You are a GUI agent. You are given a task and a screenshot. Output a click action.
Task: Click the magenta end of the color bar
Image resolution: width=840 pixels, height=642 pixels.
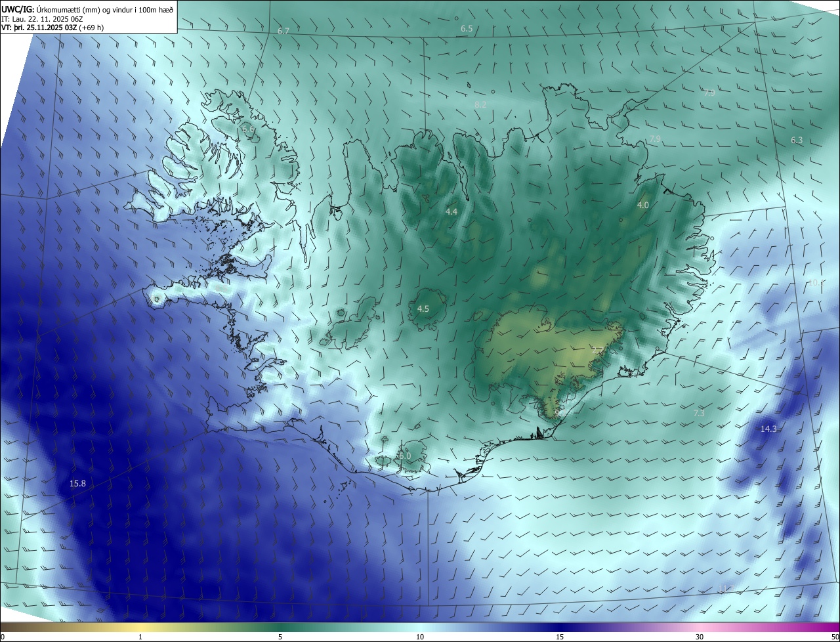[x=830, y=627]
